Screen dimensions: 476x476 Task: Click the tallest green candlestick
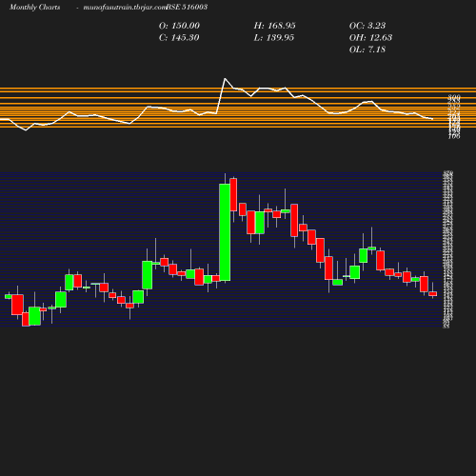point(225,232)
